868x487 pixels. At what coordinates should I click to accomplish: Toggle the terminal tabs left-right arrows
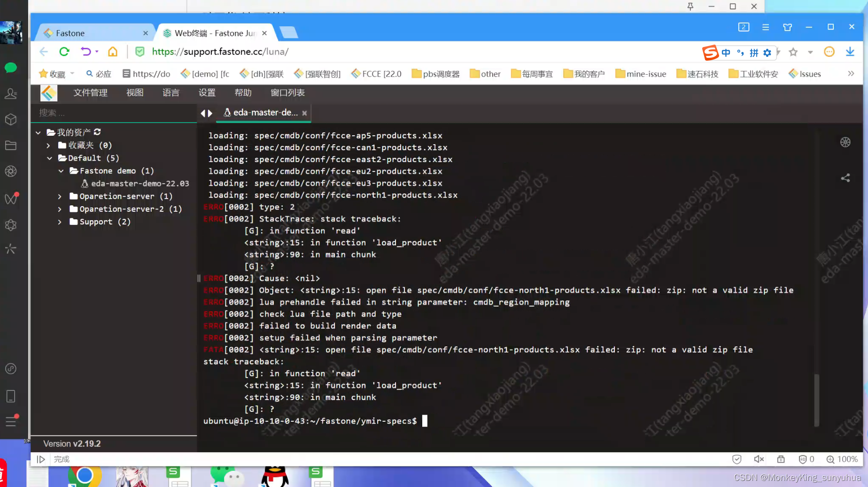206,113
